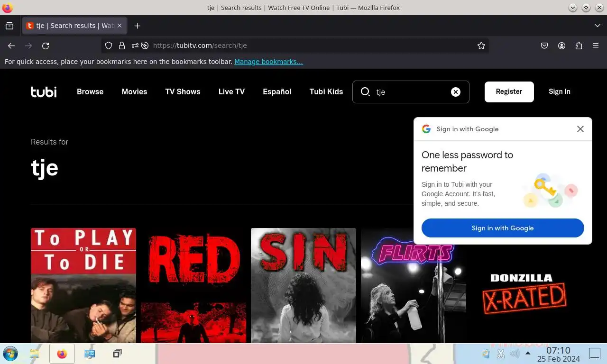Open the Browse menu
Viewport: 607px width, 364px height.
pos(90,92)
